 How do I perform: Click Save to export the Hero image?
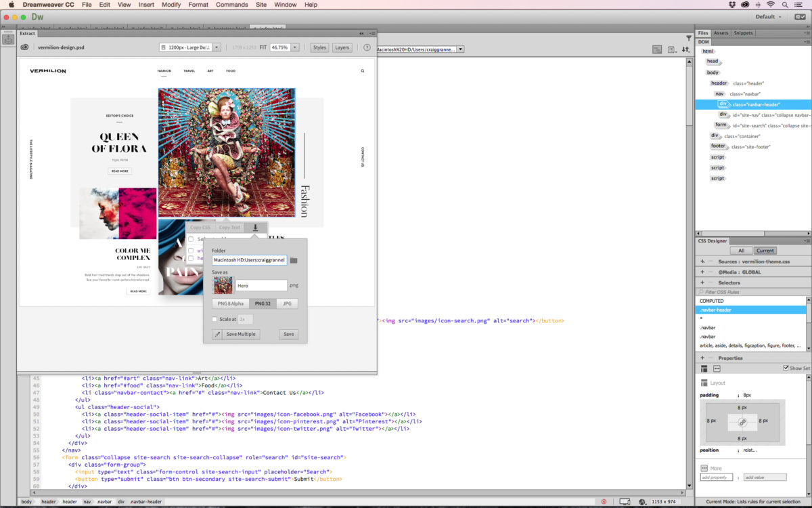click(288, 334)
